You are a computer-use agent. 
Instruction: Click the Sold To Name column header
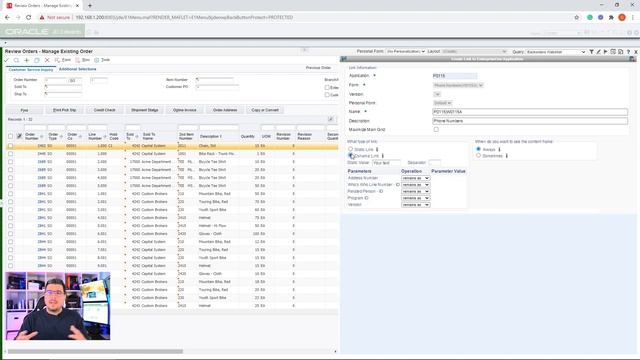(149, 136)
